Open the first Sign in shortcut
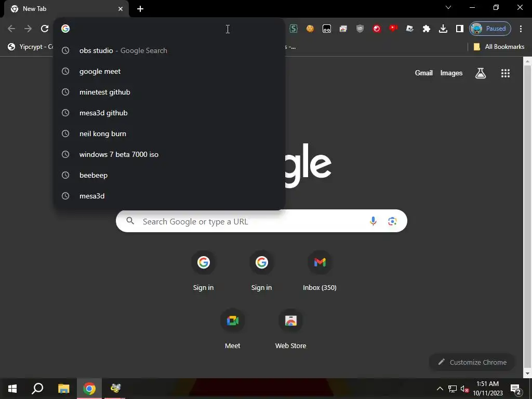Viewport: 532px width, 399px height. click(203, 271)
